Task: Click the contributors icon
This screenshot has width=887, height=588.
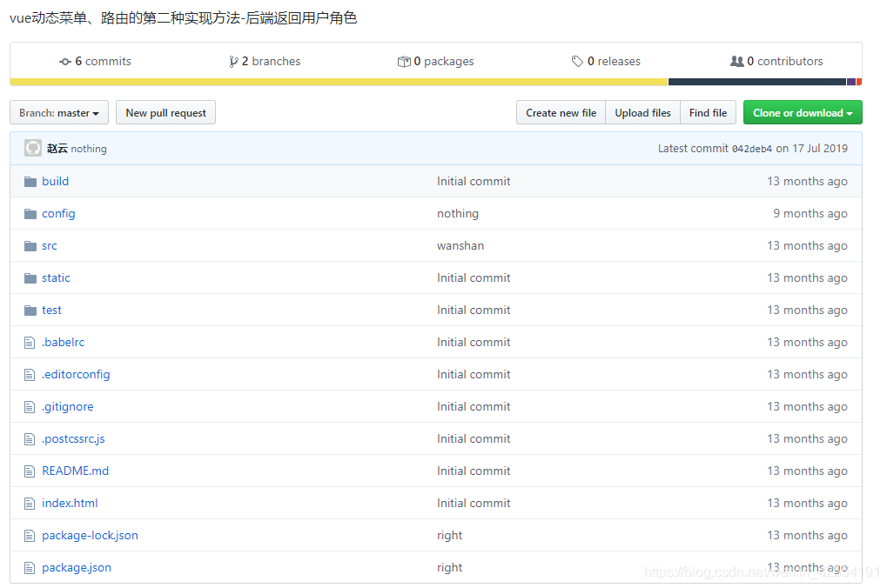Action: click(x=739, y=61)
